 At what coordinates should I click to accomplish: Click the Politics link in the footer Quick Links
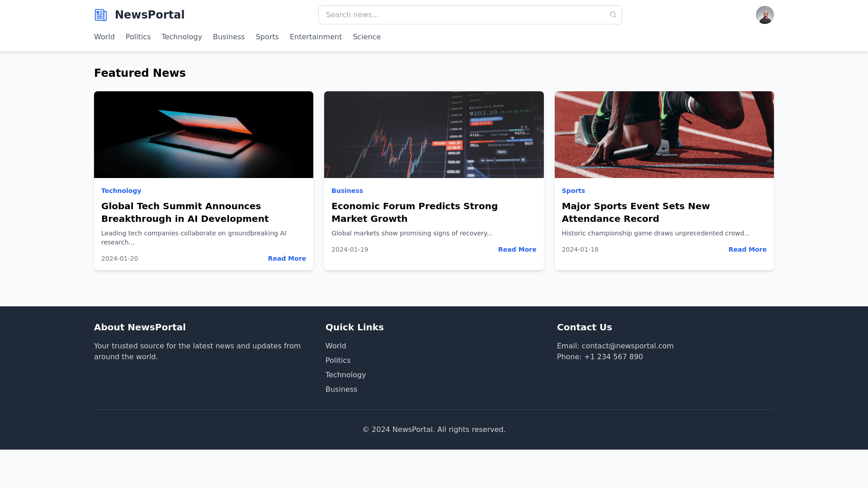point(338,360)
